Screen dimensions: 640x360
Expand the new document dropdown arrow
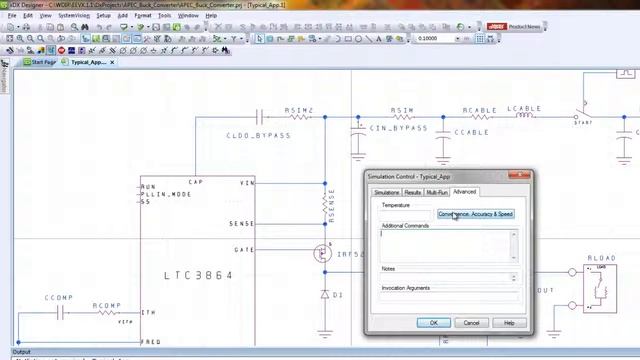[x=18, y=27]
